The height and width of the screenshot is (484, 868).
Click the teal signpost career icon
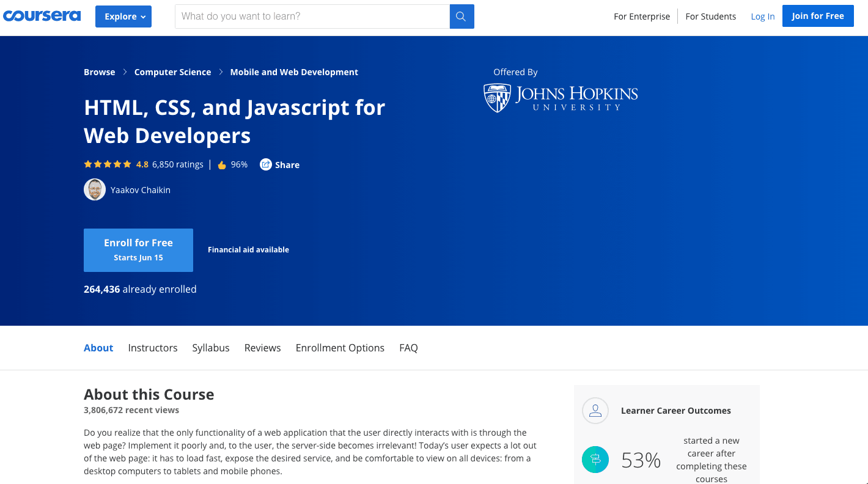tap(595, 460)
